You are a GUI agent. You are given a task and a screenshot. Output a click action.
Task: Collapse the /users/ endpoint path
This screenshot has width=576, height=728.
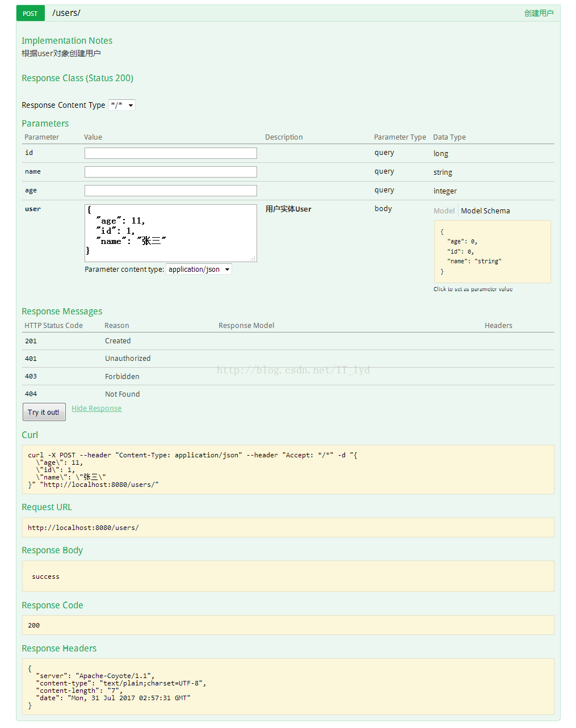click(x=66, y=13)
